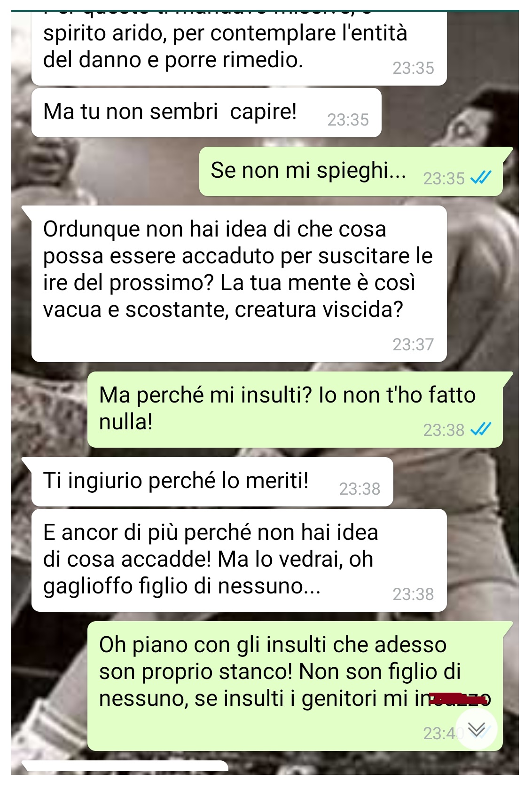Tap the 23:37 timestamp in Ordunque message
The image size is (532, 790).
pos(413,345)
